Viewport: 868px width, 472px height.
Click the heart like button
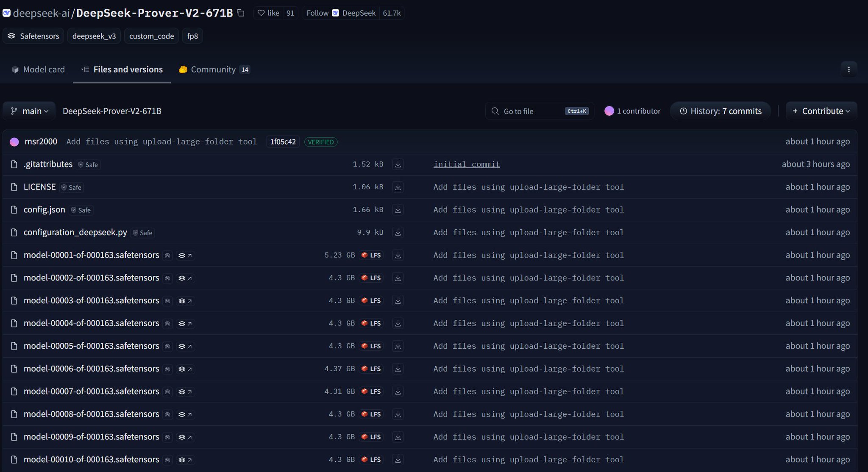268,13
